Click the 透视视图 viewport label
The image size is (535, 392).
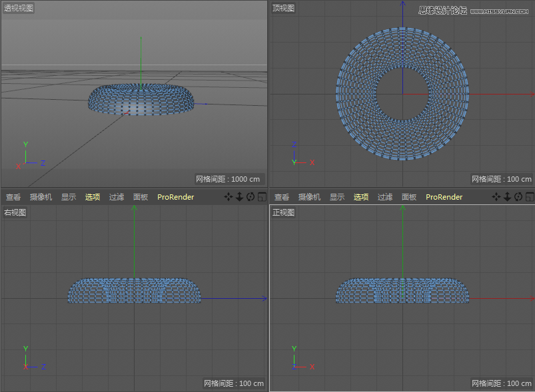click(x=19, y=8)
